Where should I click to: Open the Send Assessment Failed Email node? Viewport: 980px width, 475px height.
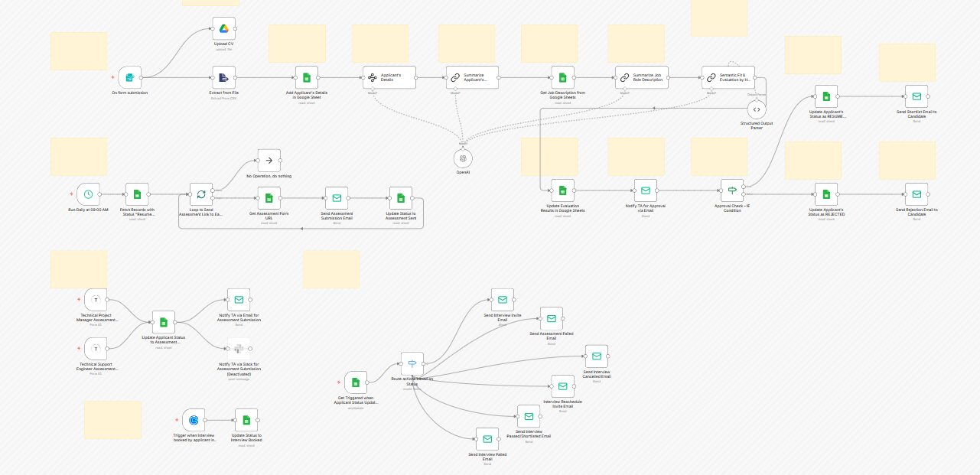point(552,319)
